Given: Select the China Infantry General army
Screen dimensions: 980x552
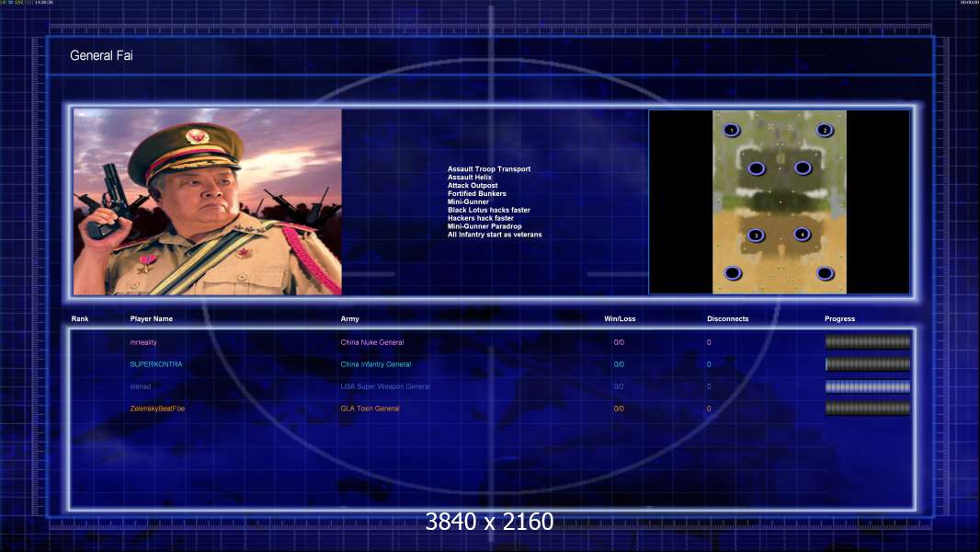Looking at the screenshot, I should (x=376, y=363).
